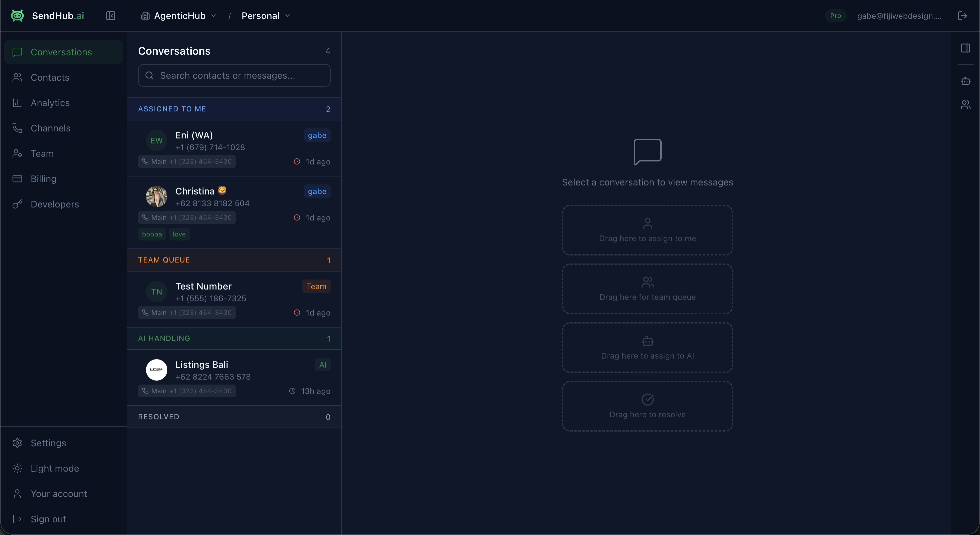Click the Team badge on Test Number

(316, 287)
